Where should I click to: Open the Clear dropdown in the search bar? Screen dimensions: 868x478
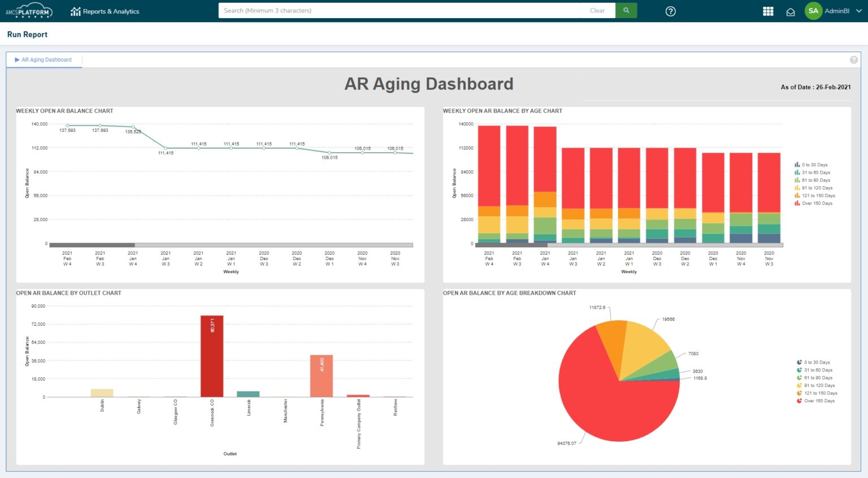(x=597, y=10)
